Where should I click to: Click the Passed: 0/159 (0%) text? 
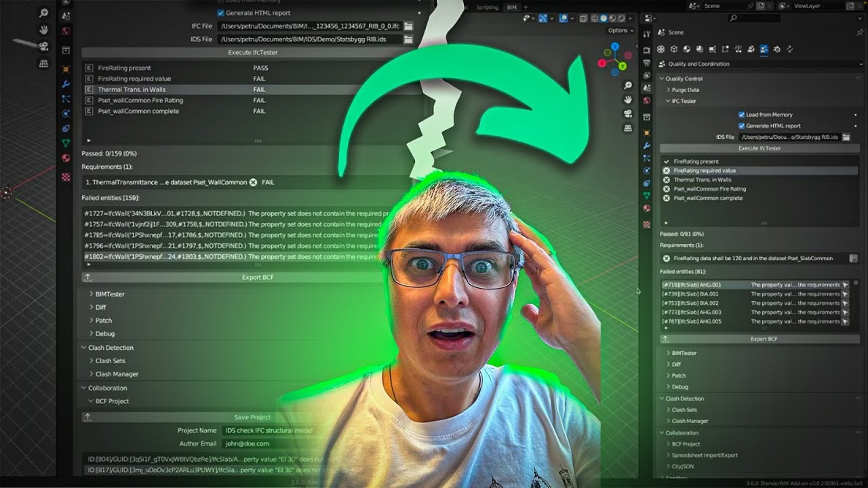tap(109, 154)
